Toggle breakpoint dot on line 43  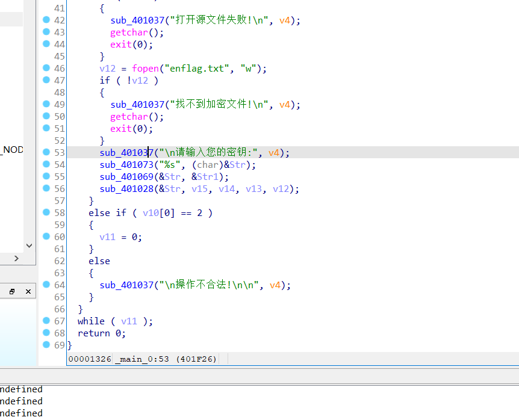click(x=46, y=32)
